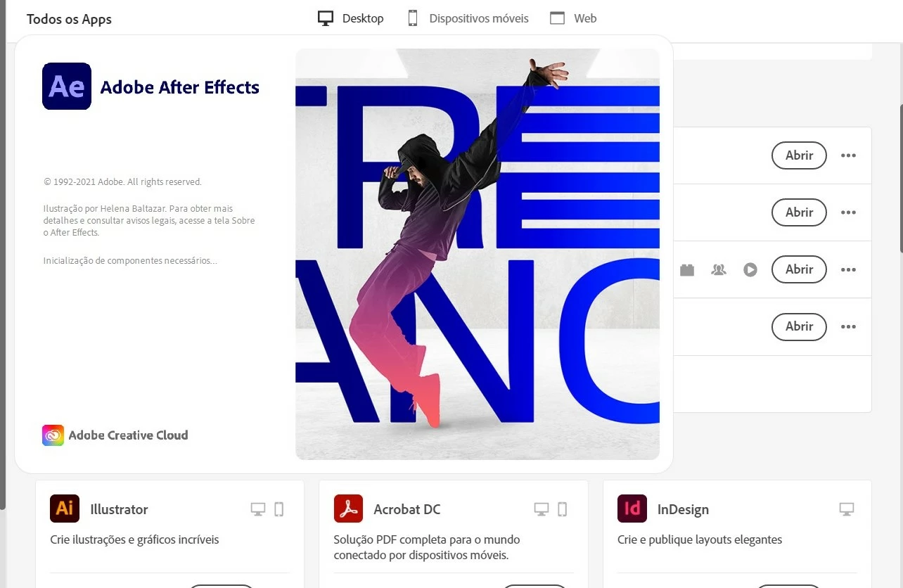Click 'Crie e publique layouts elegantes' description

pos(700,540)
